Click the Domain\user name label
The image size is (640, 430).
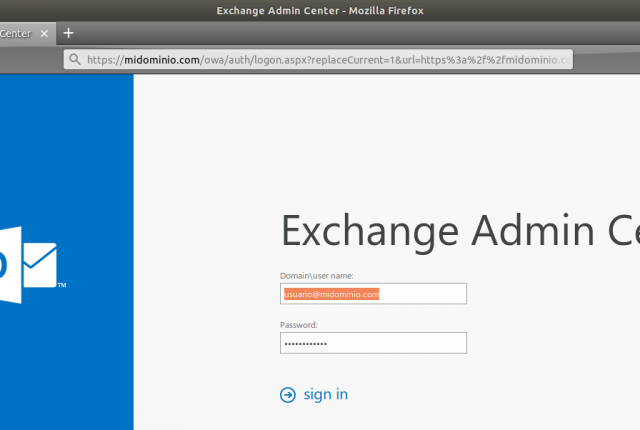(x=317, y=276)
